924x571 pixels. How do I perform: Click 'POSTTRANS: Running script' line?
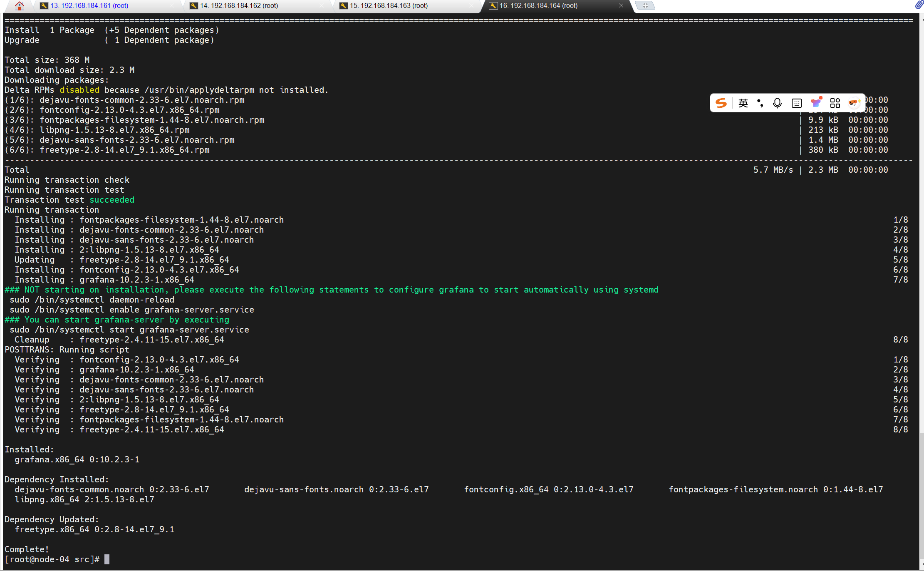[67, 350]
